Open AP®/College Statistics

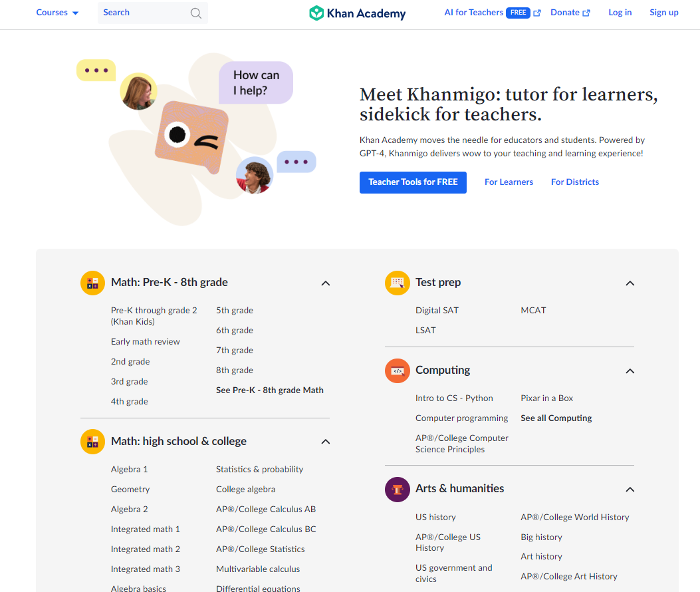tap(261, 549)
